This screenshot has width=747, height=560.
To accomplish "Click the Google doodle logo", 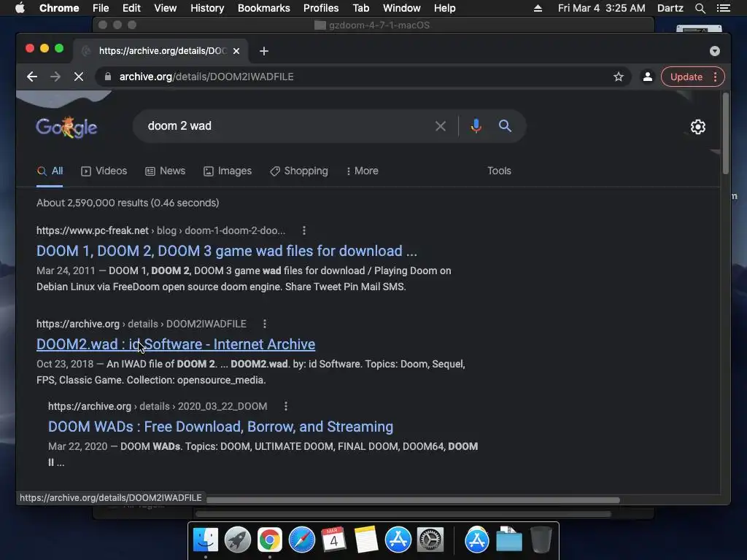I will 66,127.
